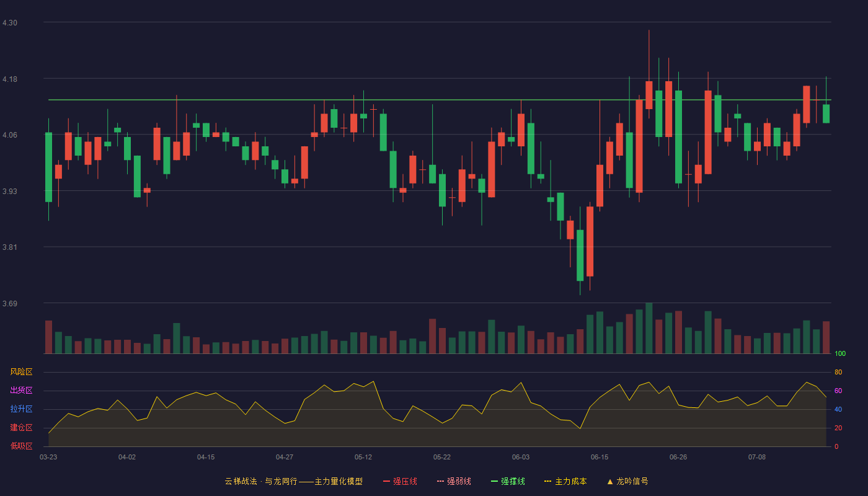Image resolution: width=868 pixels, height=496 pixels.
Task: Click the 07-08 date label
Action: (x=757, y=457)
